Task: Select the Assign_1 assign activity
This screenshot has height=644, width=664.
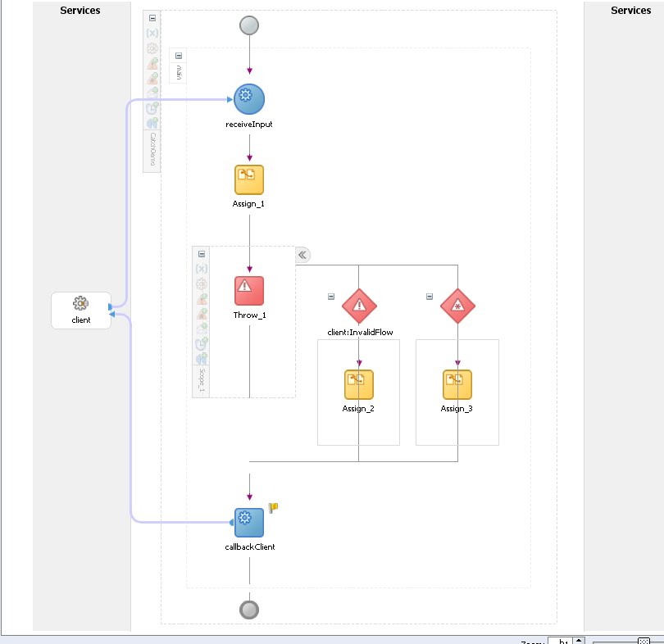Action: (248, 179)
